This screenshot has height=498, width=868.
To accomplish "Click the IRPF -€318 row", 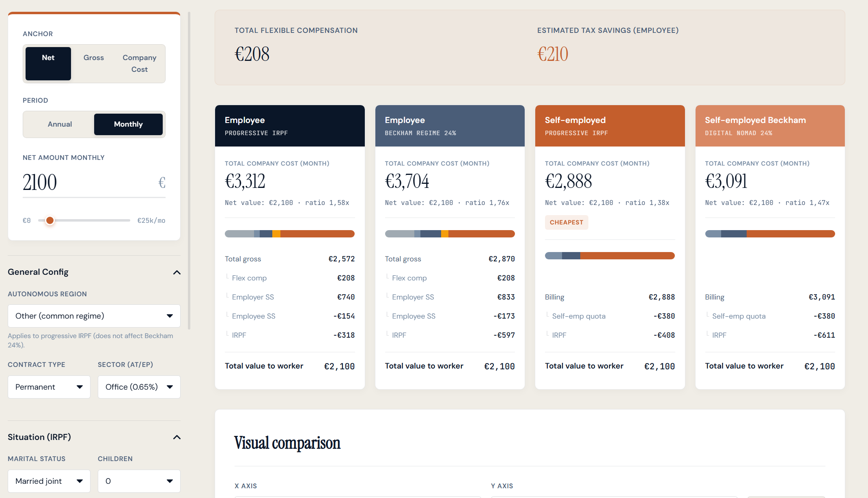I will tap(290, 335).
